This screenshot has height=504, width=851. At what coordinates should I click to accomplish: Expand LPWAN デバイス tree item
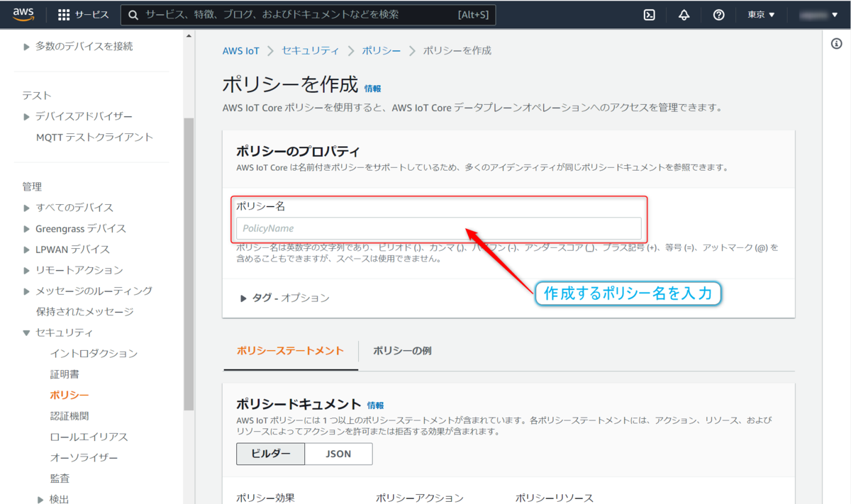26,250
